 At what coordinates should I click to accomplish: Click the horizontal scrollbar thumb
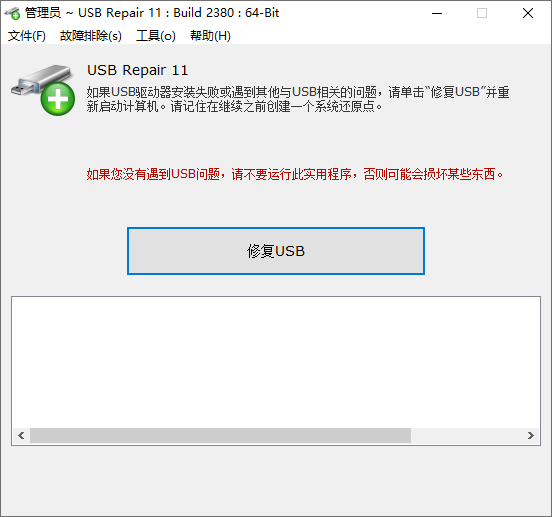pos(220,436)
